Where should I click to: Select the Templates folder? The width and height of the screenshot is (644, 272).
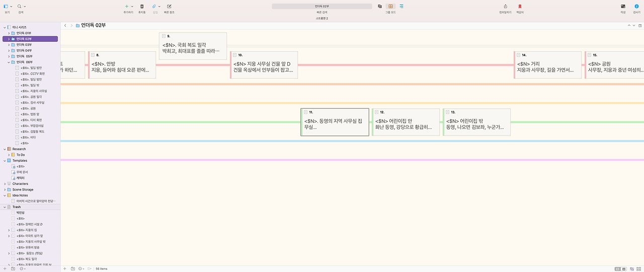coord(20,161)
